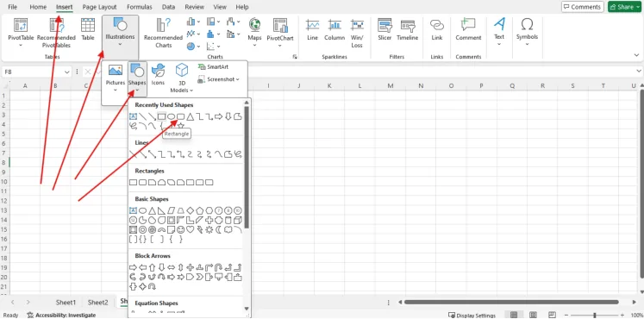Image resolution: width=644 pixels, height=319 pixels.
Task: Open the Page Layout tab
Action: point(99,7)
